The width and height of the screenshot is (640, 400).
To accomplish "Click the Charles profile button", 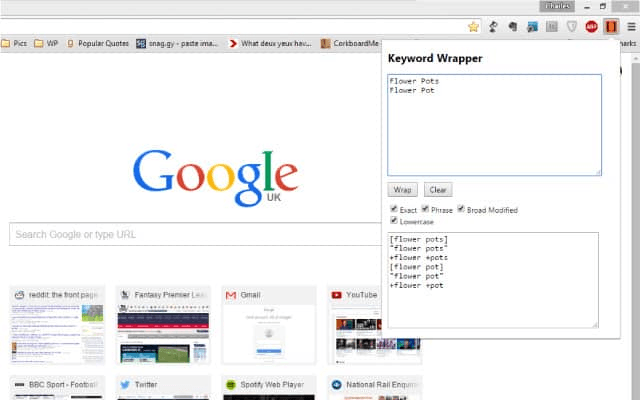I will click(x=557, y=6).
